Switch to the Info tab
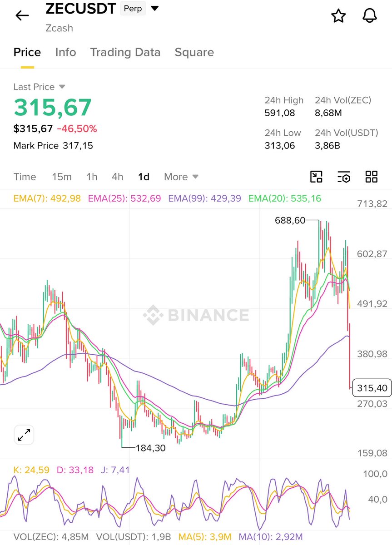Viewport: 392px width, 545px height. tap(65, 52)
